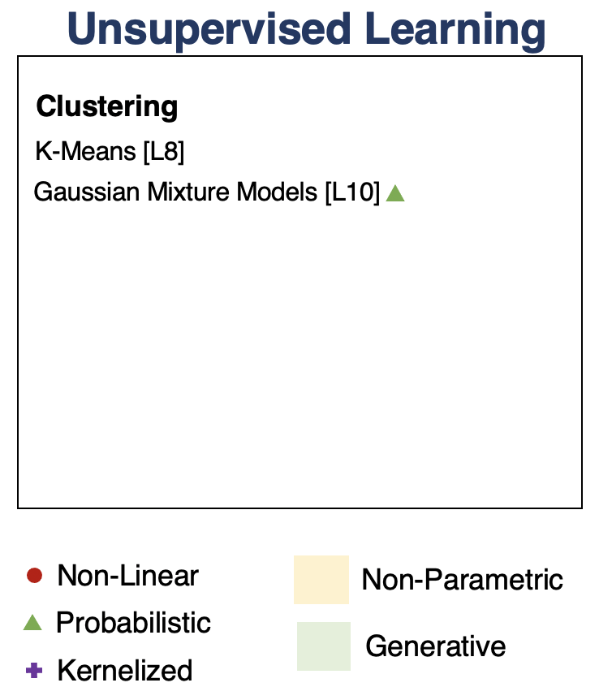
Task: Click the K-Means text
Action: (x=84, y=150)
